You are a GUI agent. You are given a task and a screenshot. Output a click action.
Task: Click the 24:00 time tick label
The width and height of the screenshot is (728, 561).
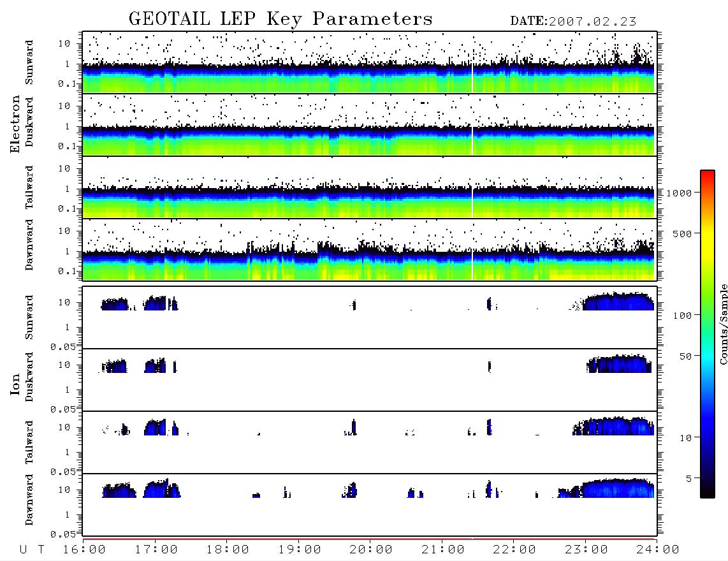click(658, 550)
